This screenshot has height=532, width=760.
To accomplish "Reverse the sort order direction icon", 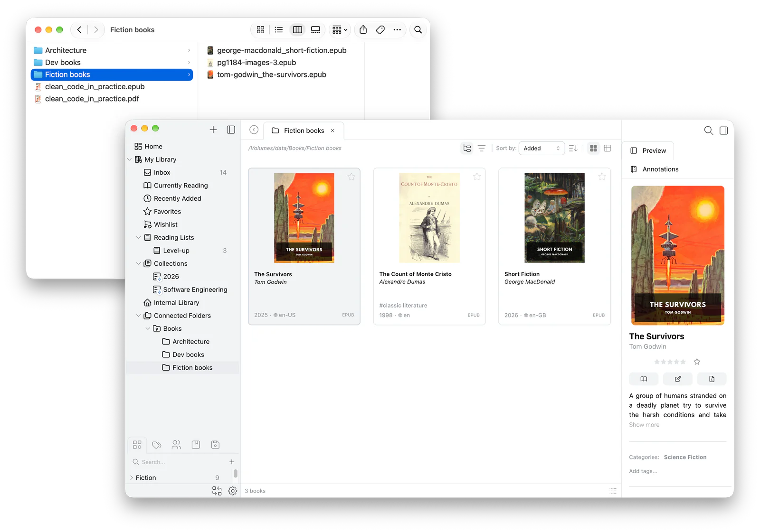I will (573, 149).
